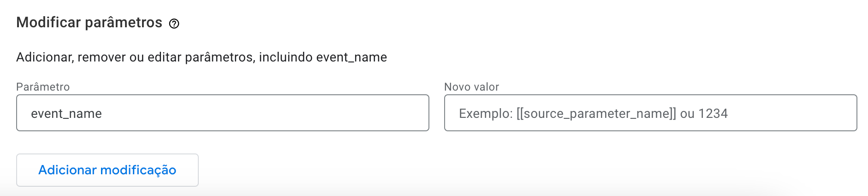868x196 pixels.
Task: Click the Exemplo placeholder text box
Action: [593, 114]
